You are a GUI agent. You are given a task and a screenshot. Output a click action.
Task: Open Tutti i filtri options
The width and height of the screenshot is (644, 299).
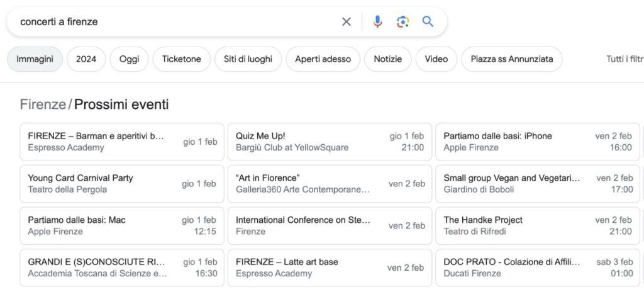click(x=625, y=59)
